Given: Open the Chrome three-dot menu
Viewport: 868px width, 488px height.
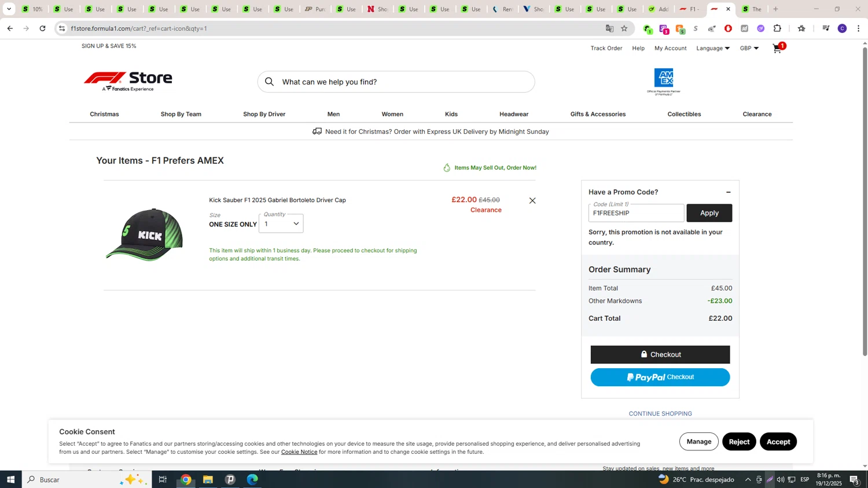Looking at the screenshot, I should point(858,28).
